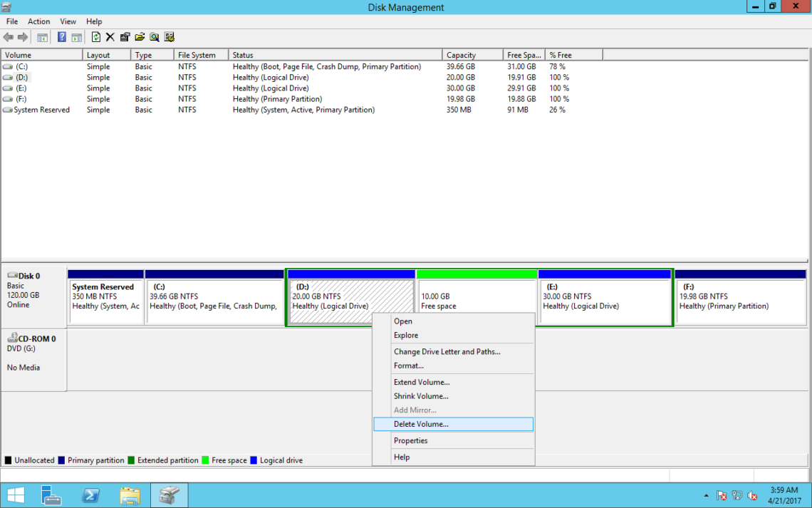Screen dimensions: 812x508
Task: Click the Refresh icon in toolbar
Action: click(x=95, y=36)
